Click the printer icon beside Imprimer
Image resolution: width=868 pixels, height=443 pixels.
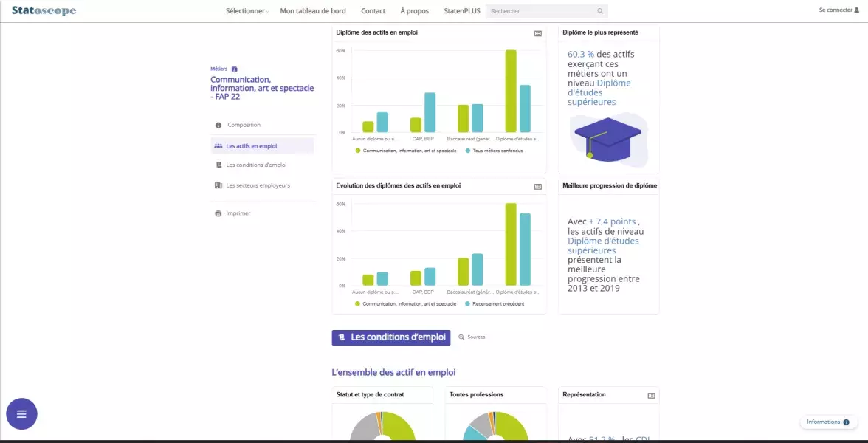pos(218,213)
